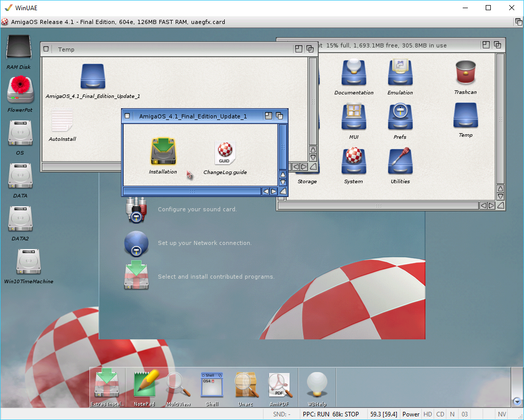
Task: Launch Extras Installer from the dock
Action: (x=107, y=384)
